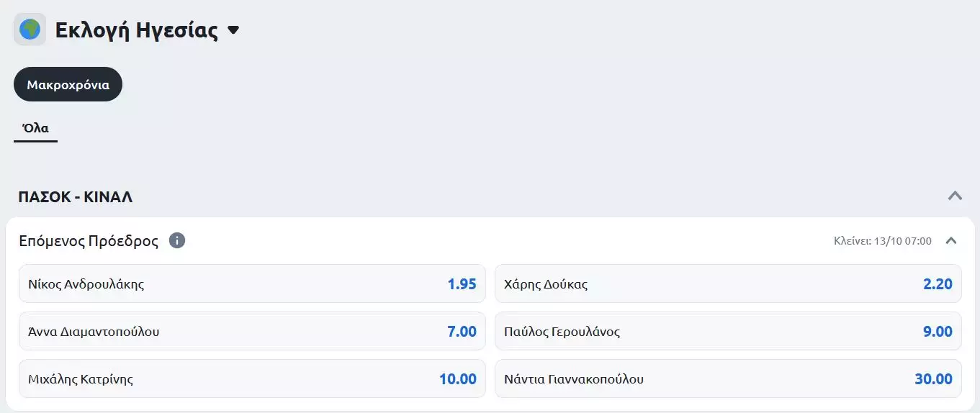Click the Κλείνει: 13/10 07:00 closing time
Screen dimensions: 980x413
click(x=882, y=241)
